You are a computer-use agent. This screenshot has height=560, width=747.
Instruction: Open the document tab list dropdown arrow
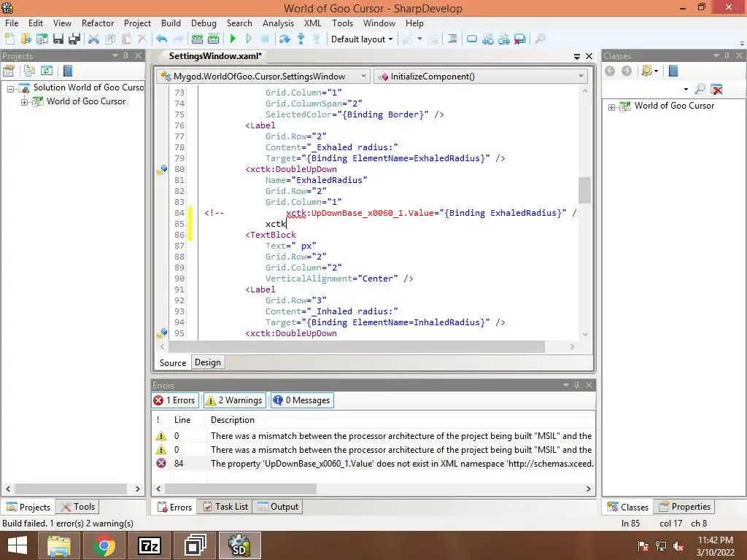pos(577,56)
